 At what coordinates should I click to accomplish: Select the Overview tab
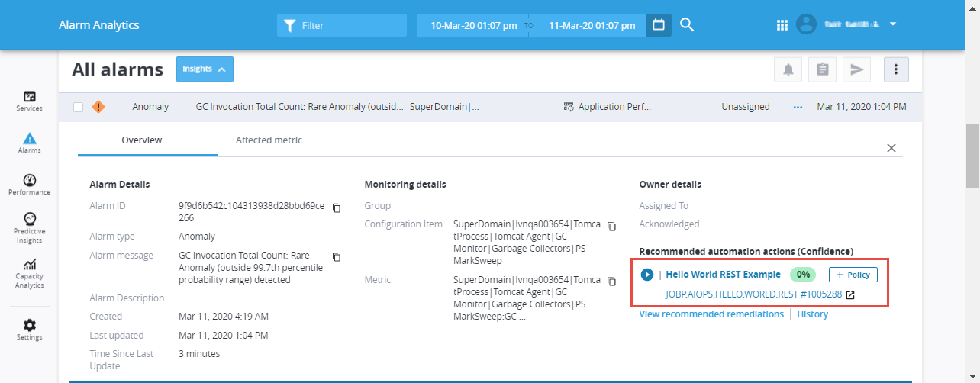[x=142, y=140]
